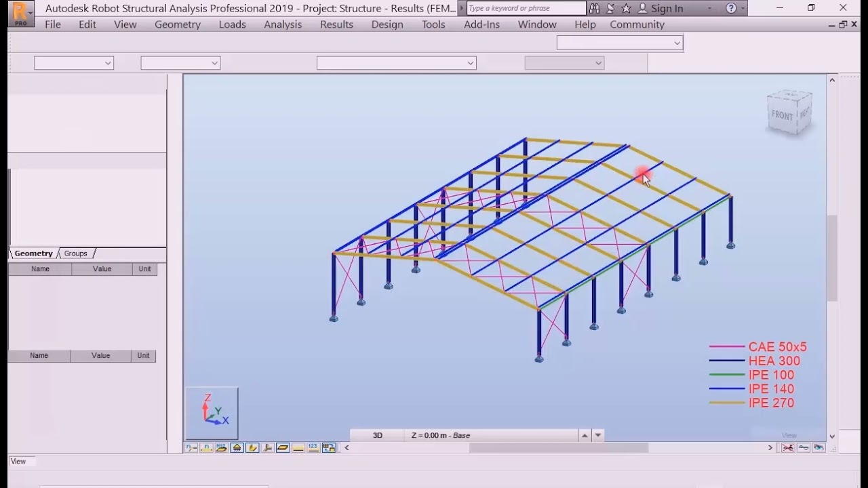The height and width of the screenshot is (488, 868).
Task: Click the upper Name column header
Action: click(x=40, y=269)
